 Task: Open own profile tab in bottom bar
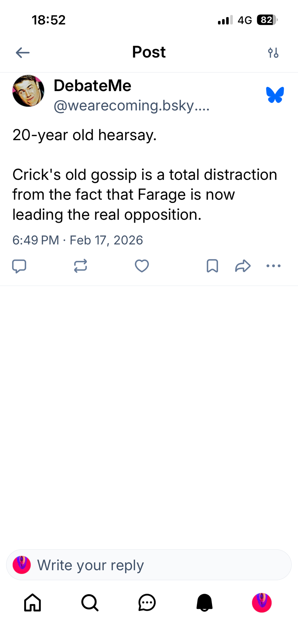pyautogui.click(x=262, y=602)
